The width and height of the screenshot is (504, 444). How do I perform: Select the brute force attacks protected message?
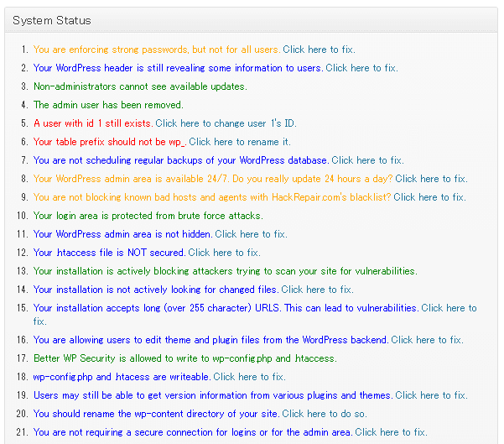[x=148, y=216]
